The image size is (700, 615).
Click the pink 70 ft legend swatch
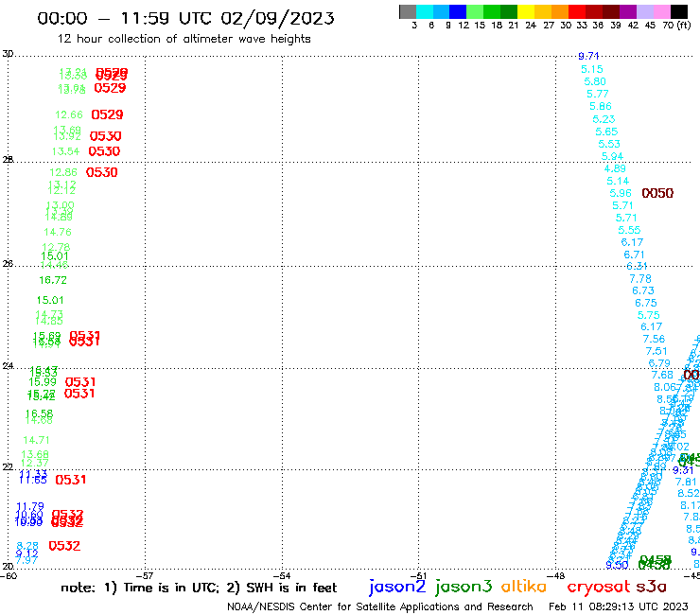click(661, 11)
